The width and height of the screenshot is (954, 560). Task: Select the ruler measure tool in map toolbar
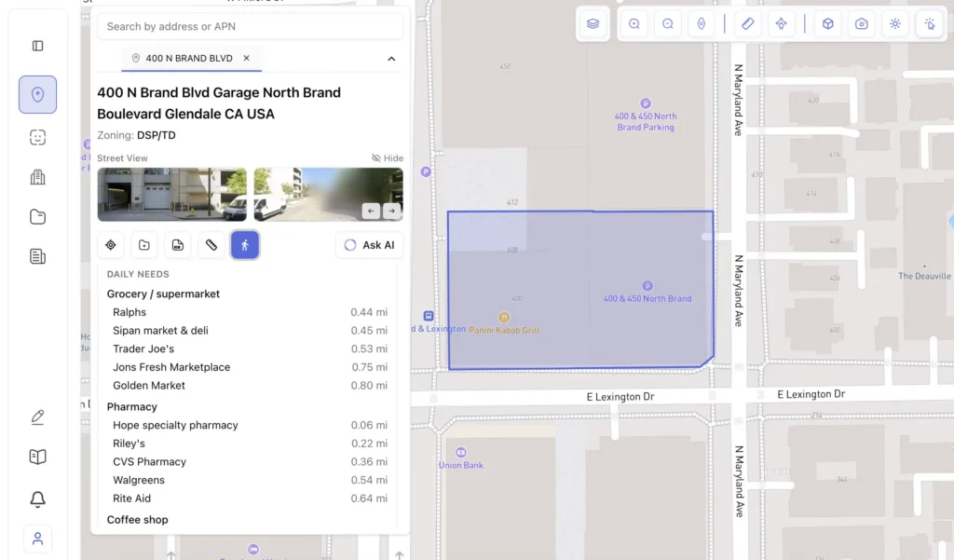pos(747,24)
